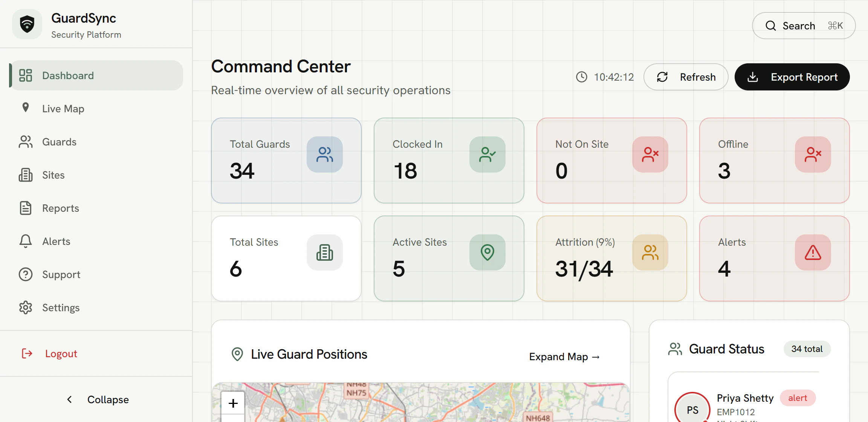Collapse the sidebar
The height and width of the screenshot is (422, 868).
coord(96,399)
